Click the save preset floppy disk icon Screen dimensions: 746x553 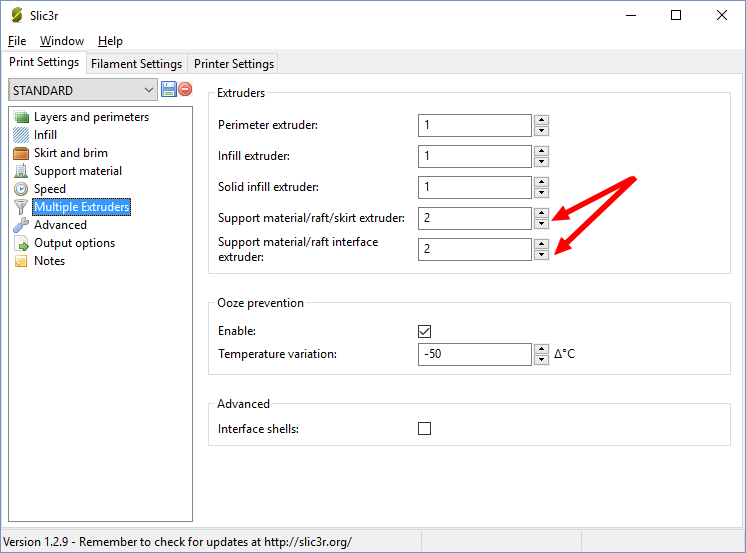(x=168, y=90)
